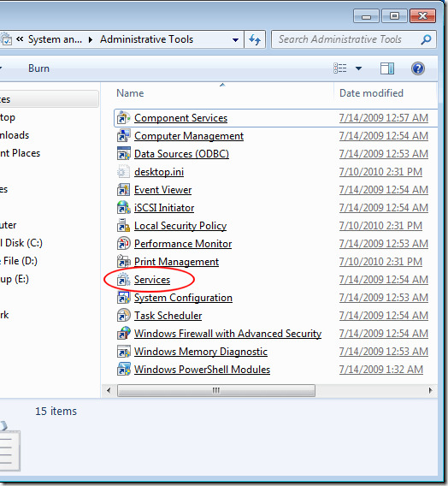Click the horizontal scrollbar thumb
Screen dimensions: 448x486
pyautogui.click(x=216, y=390)
